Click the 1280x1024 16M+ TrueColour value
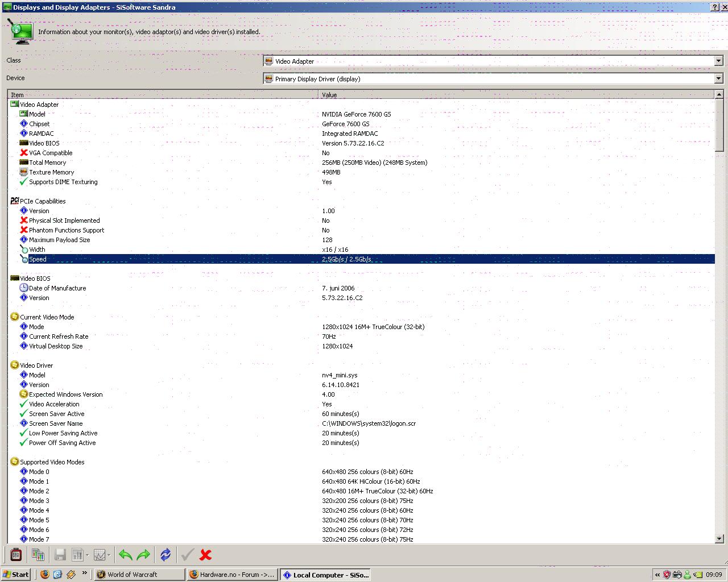Screen dimensions: 728x582 tap(373, 326)
